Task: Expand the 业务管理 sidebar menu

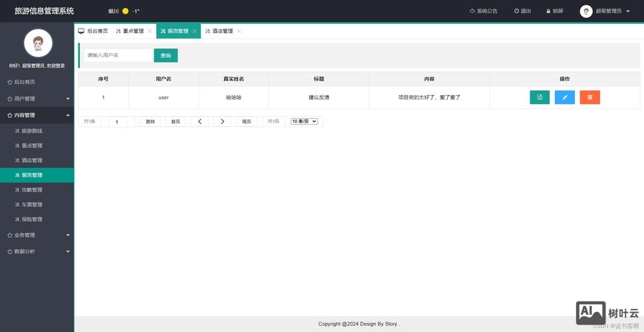Action: [x=37, y=235]
